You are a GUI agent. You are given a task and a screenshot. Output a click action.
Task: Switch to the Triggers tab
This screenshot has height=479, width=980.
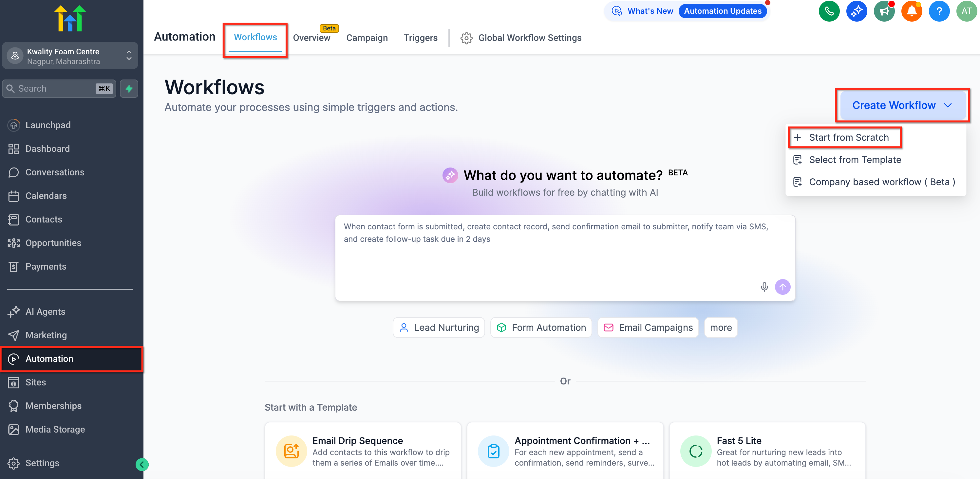(420, 38)
